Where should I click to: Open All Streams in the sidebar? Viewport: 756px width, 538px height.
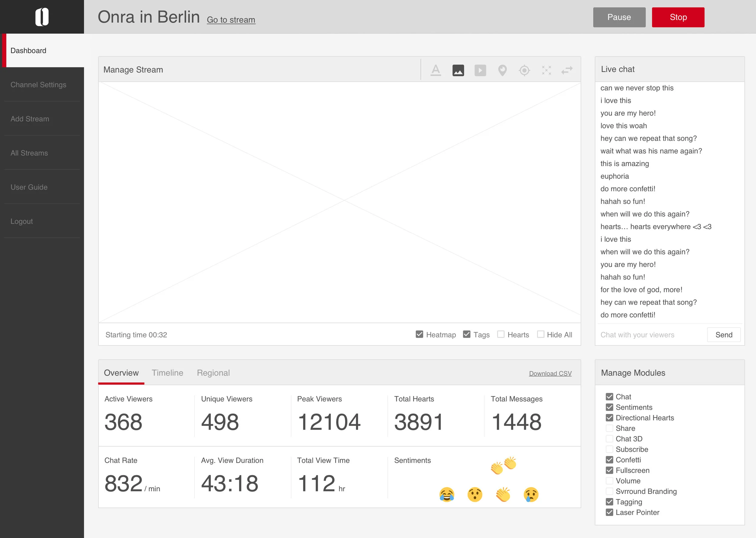point(42,153)
